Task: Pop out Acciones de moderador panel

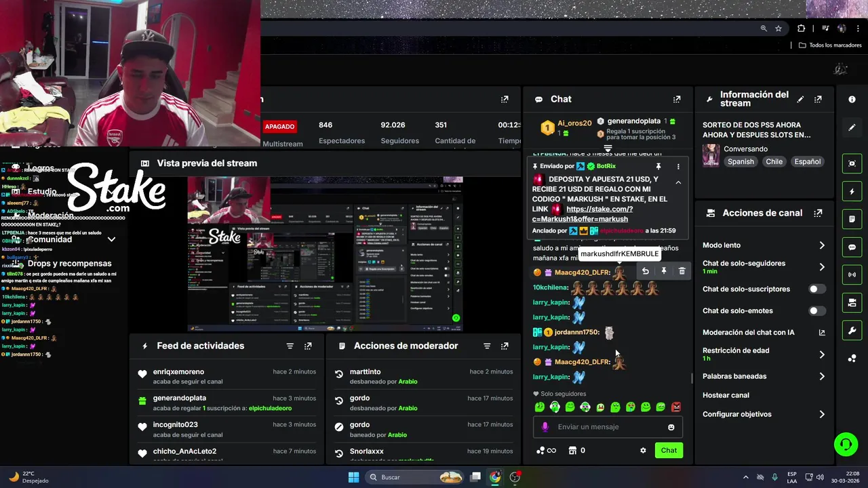Action: 505,346
